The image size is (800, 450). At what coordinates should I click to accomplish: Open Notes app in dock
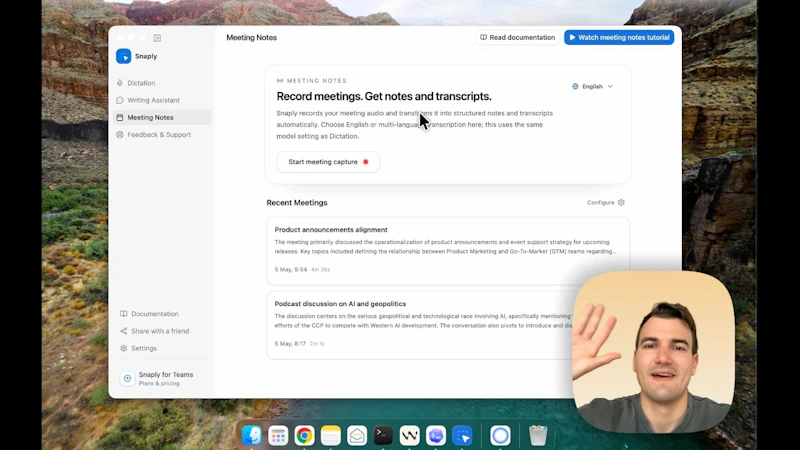point(331,436)
